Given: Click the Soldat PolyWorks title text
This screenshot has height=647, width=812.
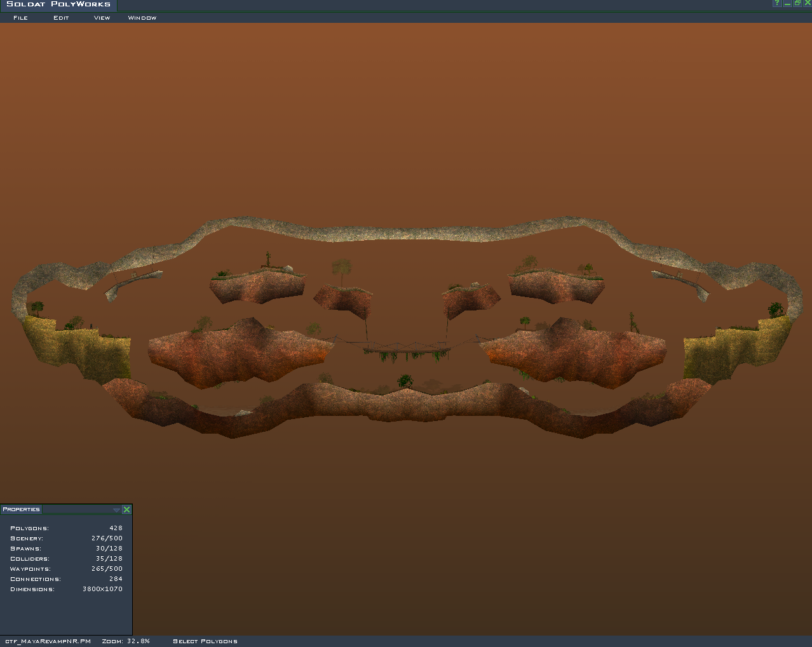Looking at the screenshot, I should [58, 4].
